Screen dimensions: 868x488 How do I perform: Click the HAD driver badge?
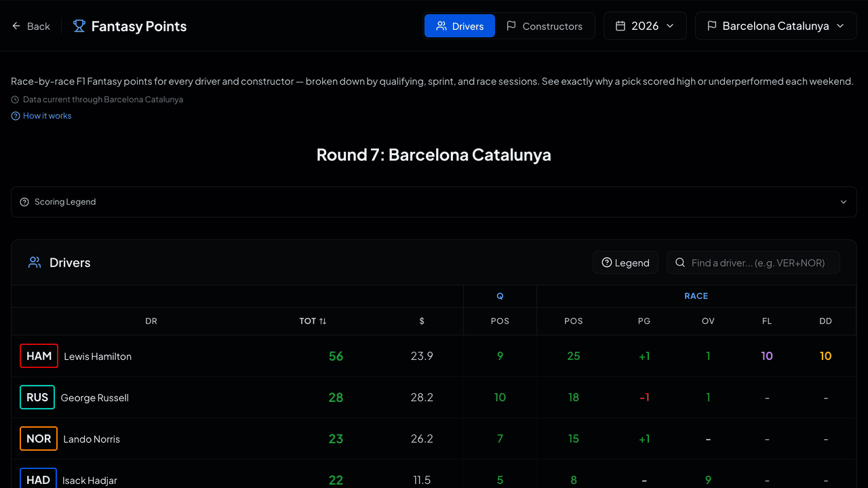point(38,479)
